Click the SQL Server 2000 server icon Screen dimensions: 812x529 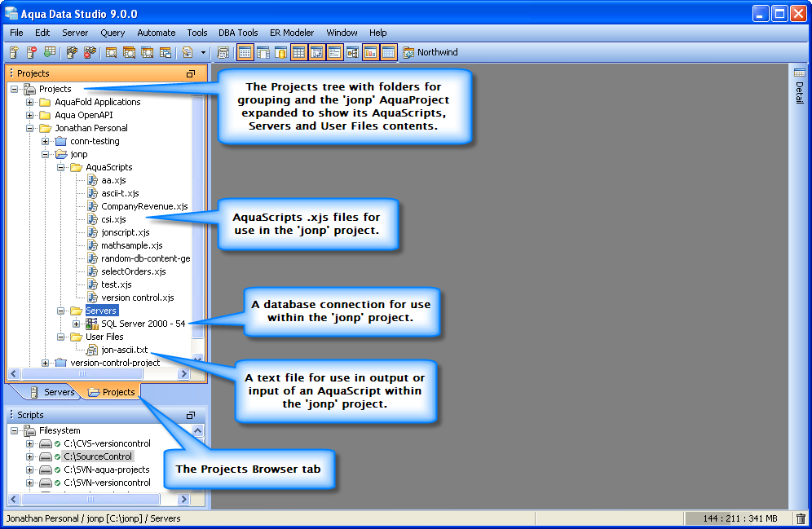[92, 324]
